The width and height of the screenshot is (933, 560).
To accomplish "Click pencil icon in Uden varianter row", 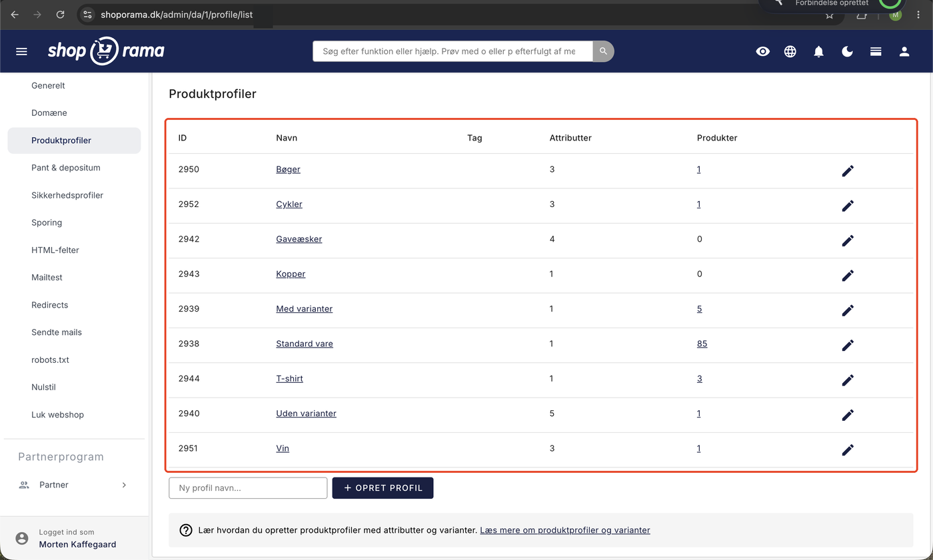I will tap(848, 415).
